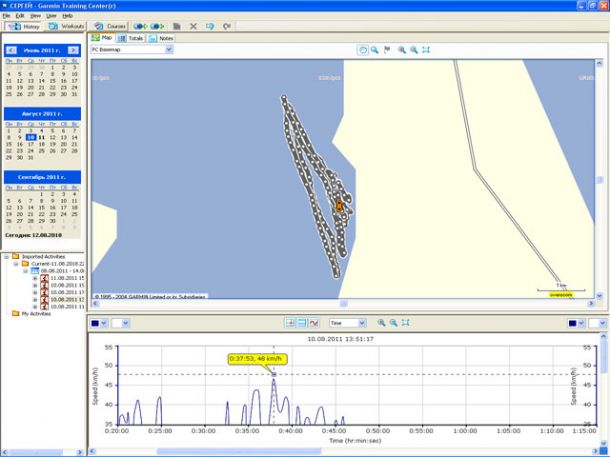Image resolution: width=610 pixels, height=457 pixels.
Task: Click the map flag marker tool
Action: click(x=387, y=49)
